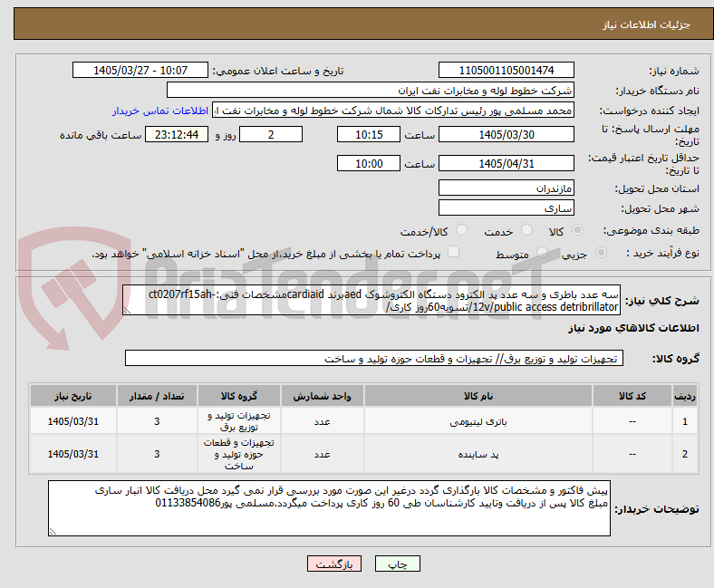Click the deadline time field 10:15
The width and height of the screenshot is (714, 588).
369,134
